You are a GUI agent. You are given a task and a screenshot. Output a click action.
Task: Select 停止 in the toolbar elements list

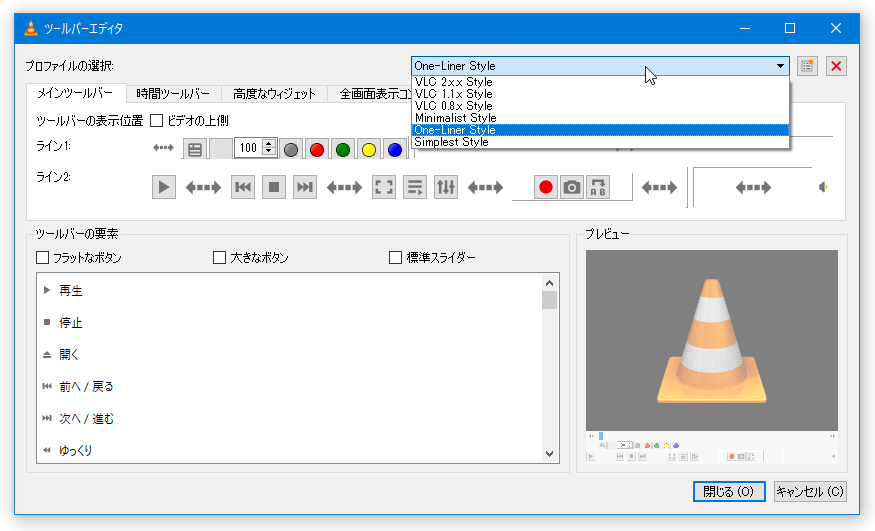[289, 322]
